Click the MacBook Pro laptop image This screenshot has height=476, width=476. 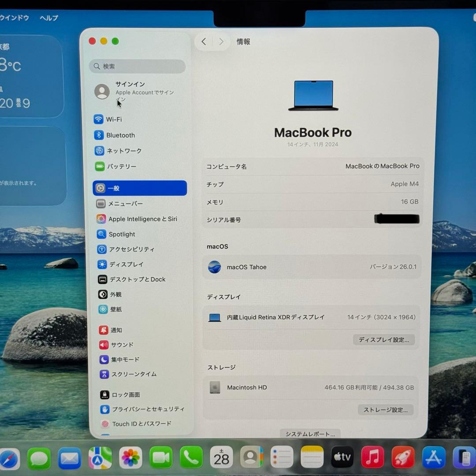(313, 96)
